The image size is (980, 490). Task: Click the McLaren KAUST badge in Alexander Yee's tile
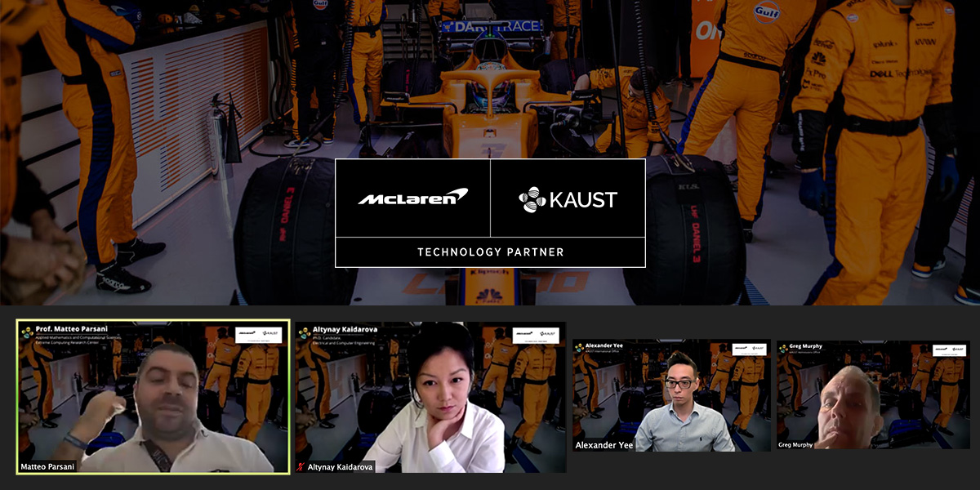[750, 348]
